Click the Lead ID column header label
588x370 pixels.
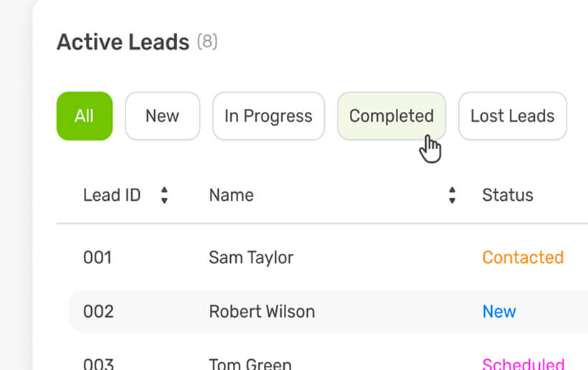112,195
